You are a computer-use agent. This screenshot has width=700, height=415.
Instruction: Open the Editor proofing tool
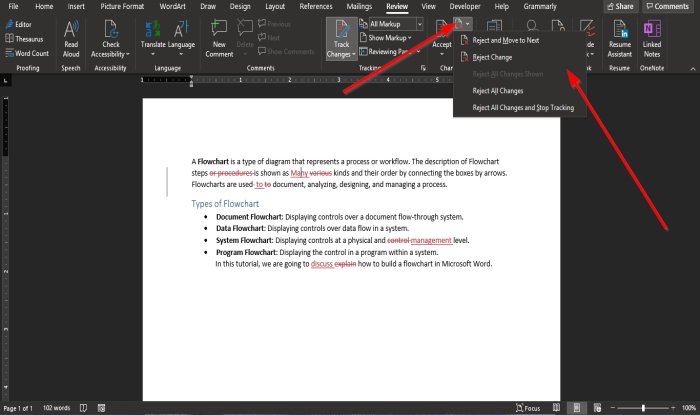19,25
